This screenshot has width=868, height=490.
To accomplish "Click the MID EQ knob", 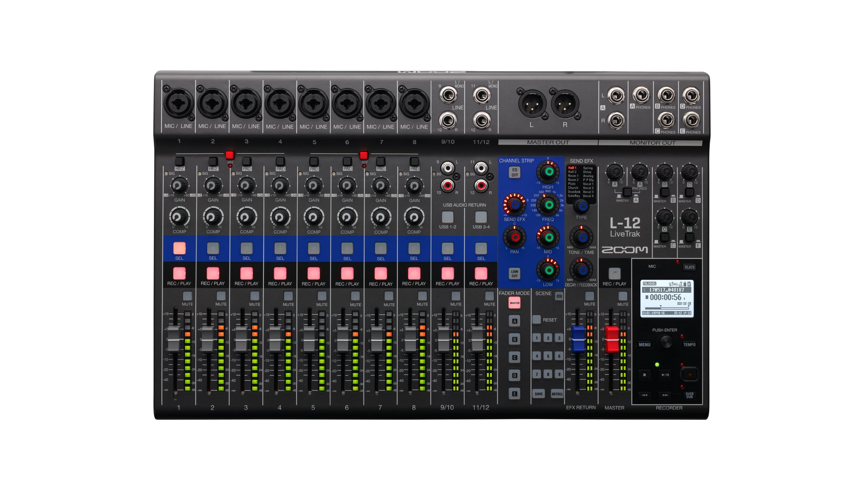I will point(548,237).
